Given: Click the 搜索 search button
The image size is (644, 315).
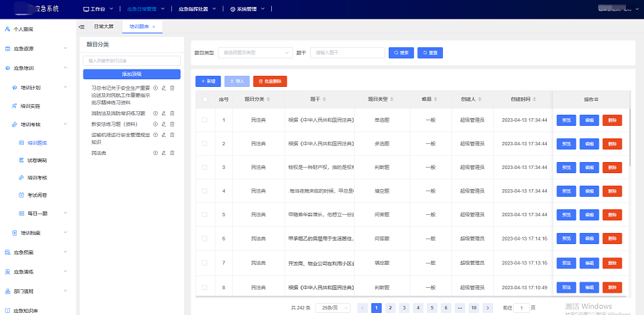Looking at the screenshot, I should coord(401,53).
